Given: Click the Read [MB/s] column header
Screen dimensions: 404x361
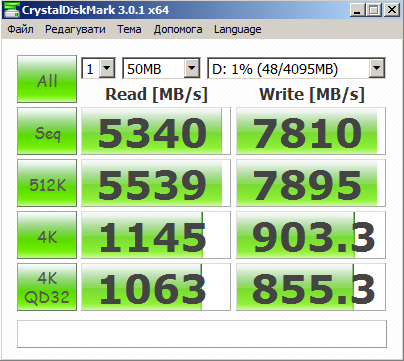Looking at the screenshot, I should (156, 94).
